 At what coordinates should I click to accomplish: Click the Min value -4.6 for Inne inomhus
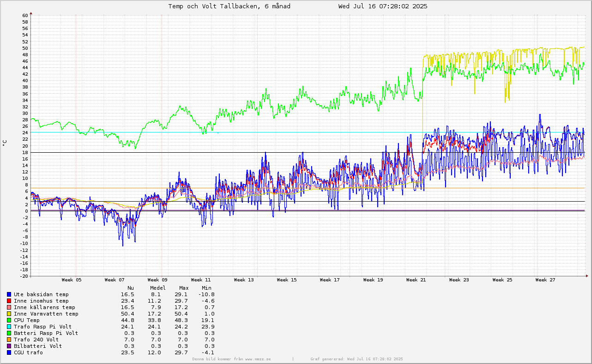click(208, 301)
